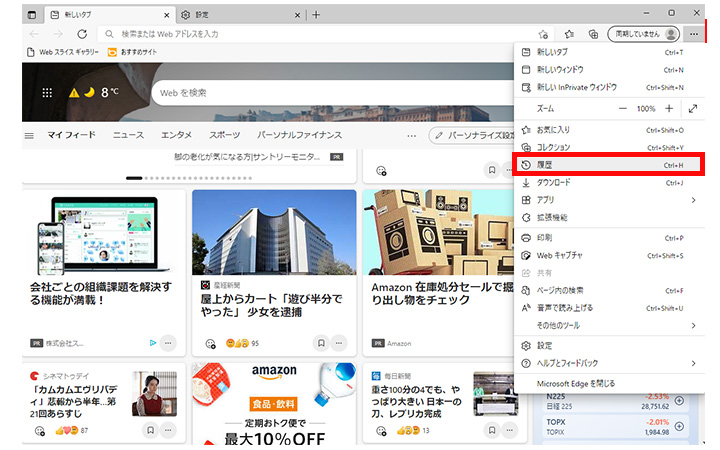Open the favorites star list icon
720x450 pixels.
click(569, 34)
